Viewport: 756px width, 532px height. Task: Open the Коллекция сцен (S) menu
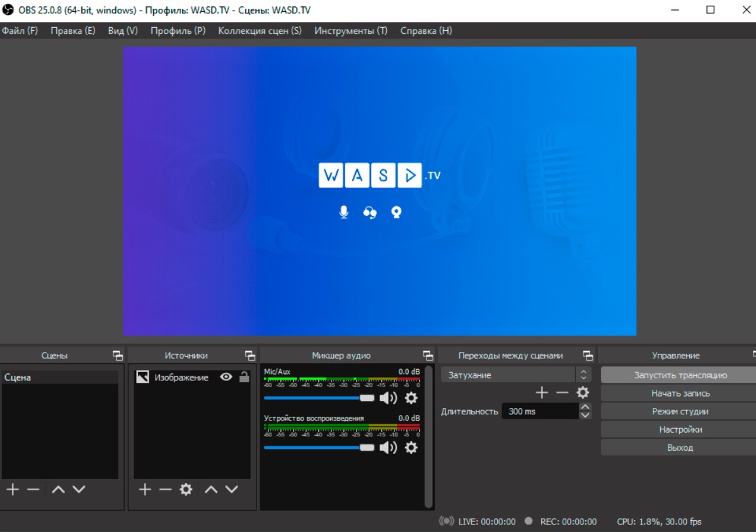click(260, 31)
